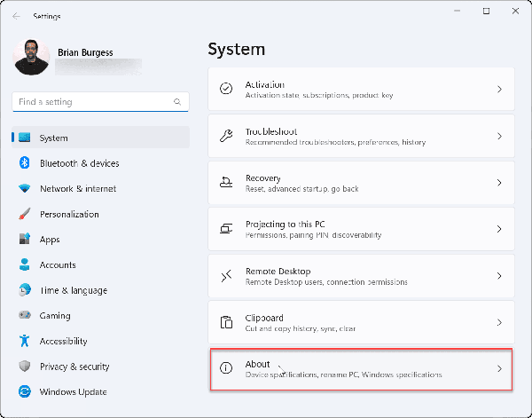Expand Troubleshoot row chevron
Image resolution: width=532 pixels, height=418 pixels.
click(499, 136)
